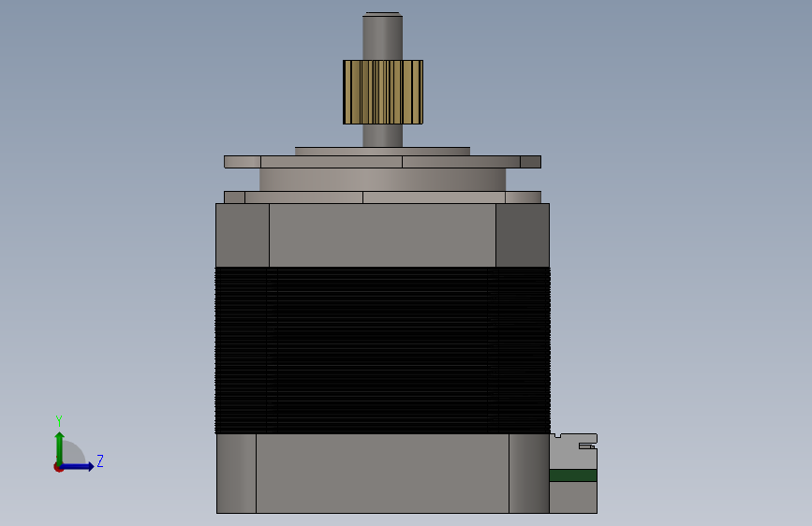This screenshot has width=812, height=526.
Task: Click the green band on the connector
Action: [x=573, y=475]
